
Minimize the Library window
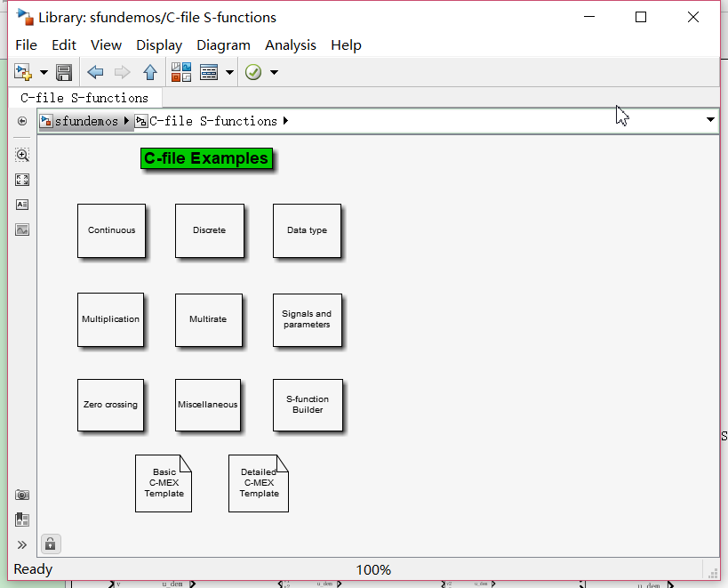coord(589,17)
